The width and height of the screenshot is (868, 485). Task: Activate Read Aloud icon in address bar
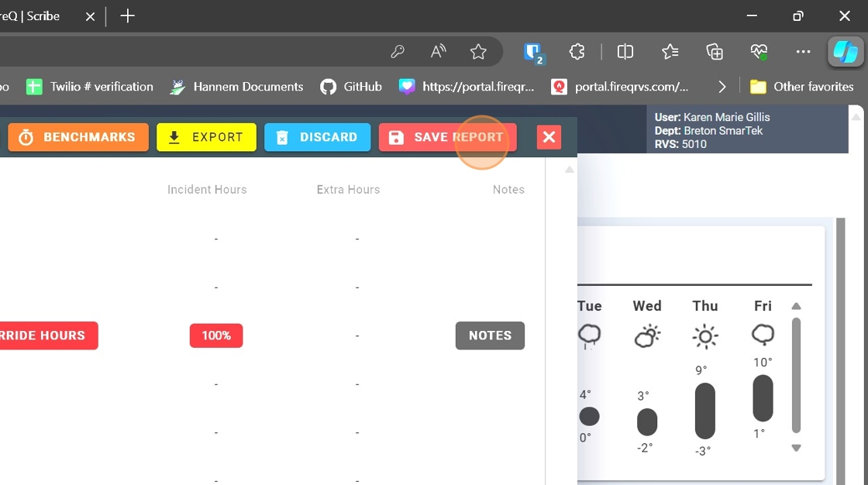(x=438, y=52)
